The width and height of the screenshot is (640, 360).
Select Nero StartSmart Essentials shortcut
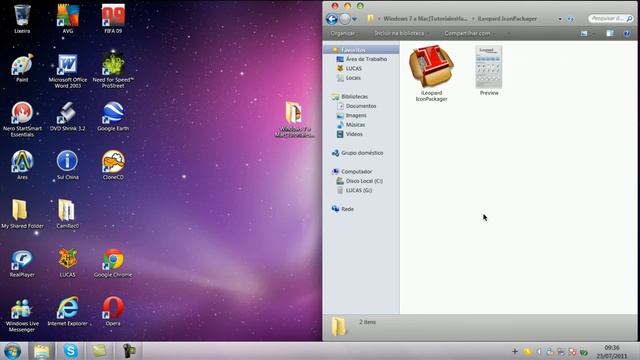coord(22,119)
